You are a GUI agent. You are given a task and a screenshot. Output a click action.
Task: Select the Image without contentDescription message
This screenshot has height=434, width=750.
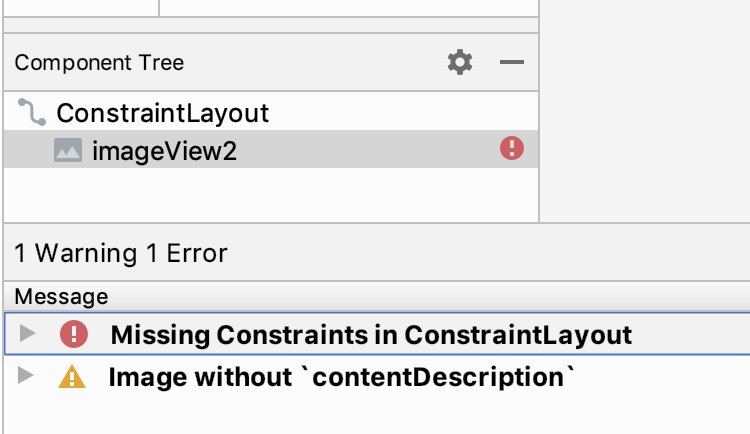coord(342,378)
